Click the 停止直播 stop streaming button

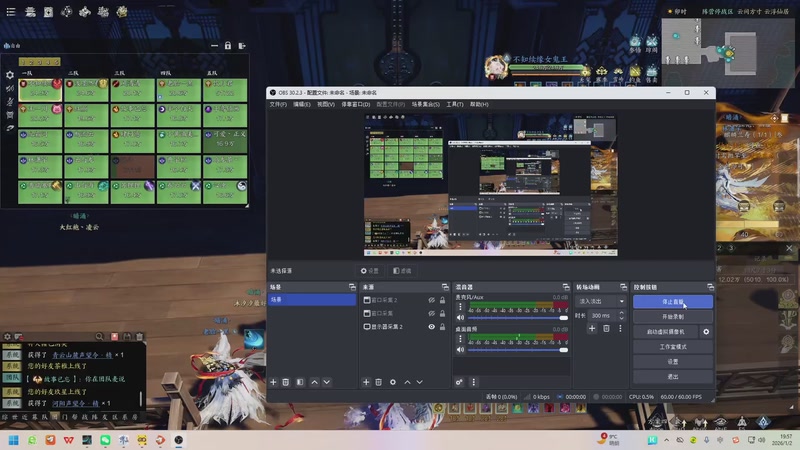672,302
